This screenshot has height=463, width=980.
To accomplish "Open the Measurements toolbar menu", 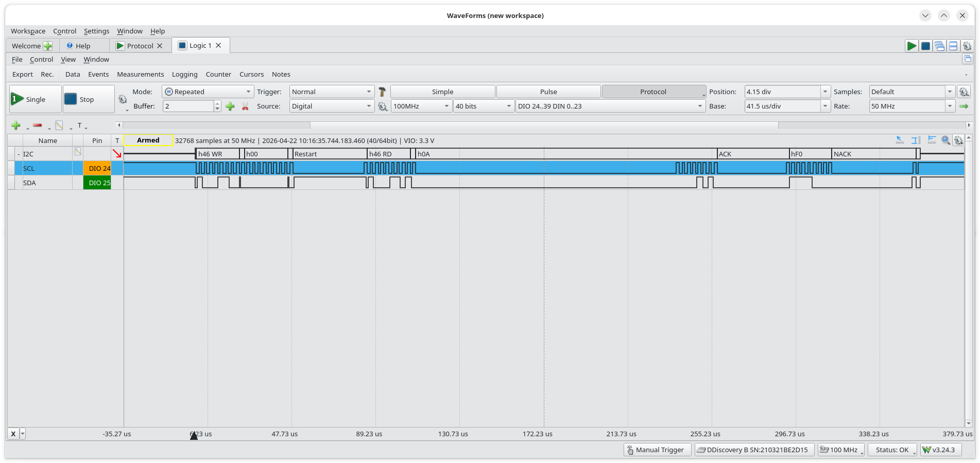I will pos(140,74).
